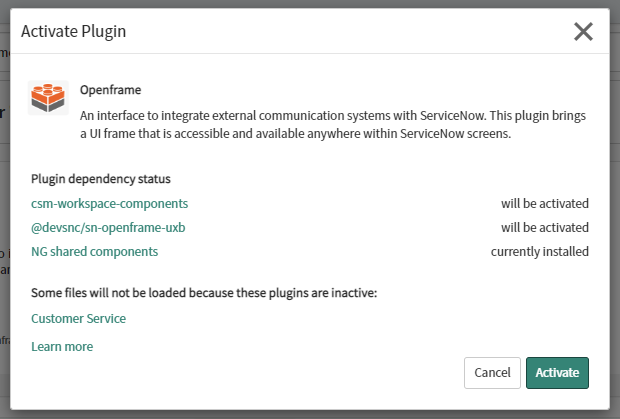Cancel the plugin activation
The width and height of the screenshot is (620, 419).
(x=492, y=372)
